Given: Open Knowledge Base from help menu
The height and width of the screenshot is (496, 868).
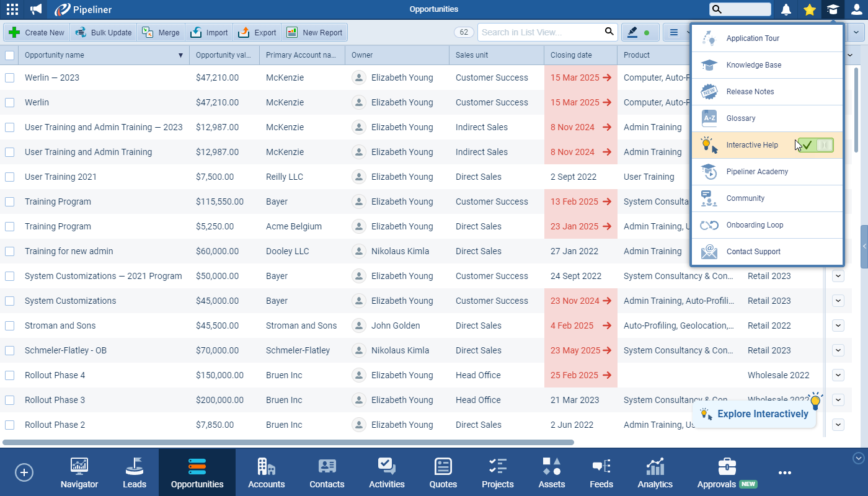Looking at the screenshot, I should (x=753, y=65).
